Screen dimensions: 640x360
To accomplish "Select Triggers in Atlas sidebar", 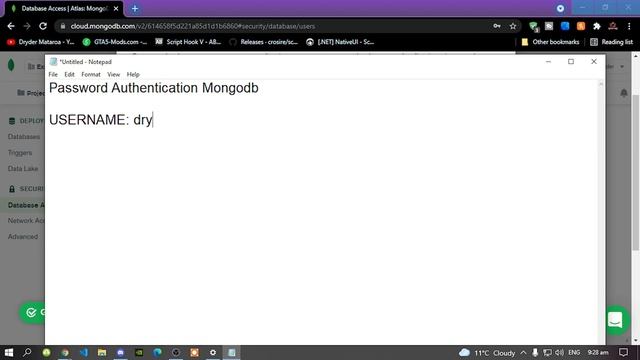I will (20, 153).
